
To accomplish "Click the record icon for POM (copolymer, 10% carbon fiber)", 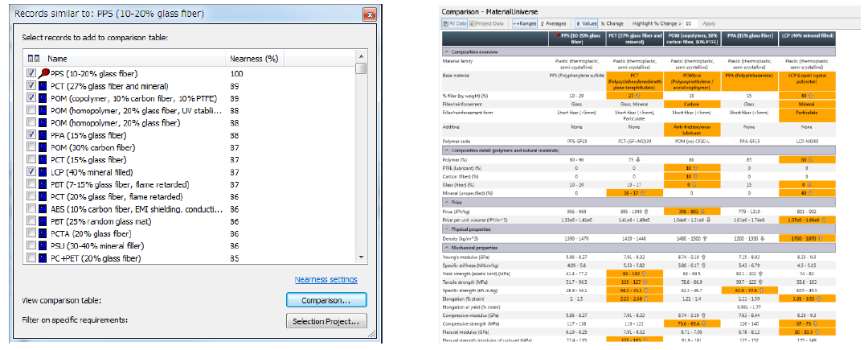I will click(x=43, y=99).
